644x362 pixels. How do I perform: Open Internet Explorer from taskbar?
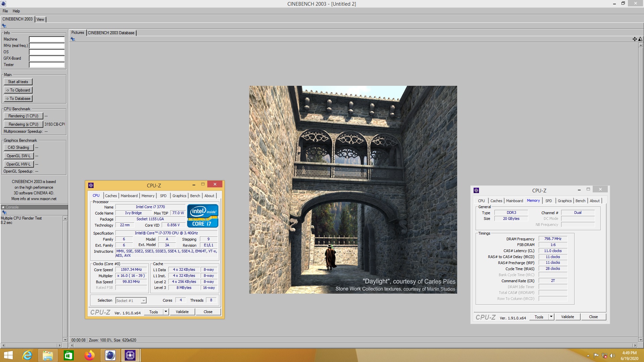[x=27, y=355]
